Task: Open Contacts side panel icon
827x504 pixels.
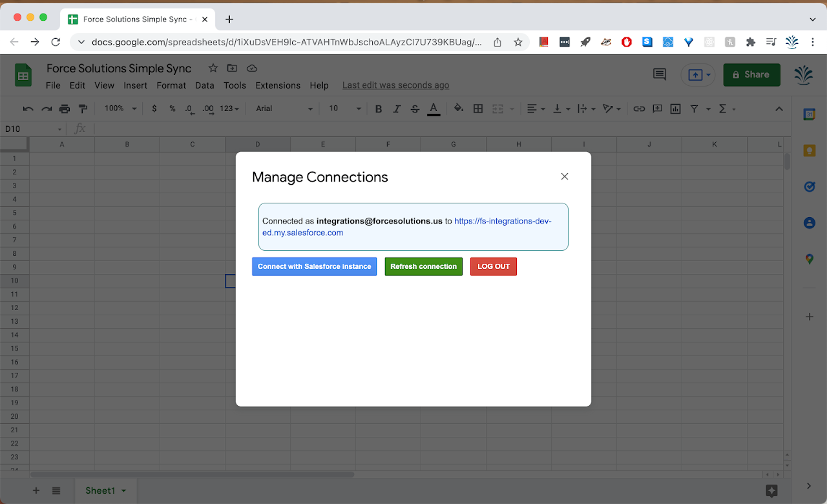Action: (x=809, y=223)
